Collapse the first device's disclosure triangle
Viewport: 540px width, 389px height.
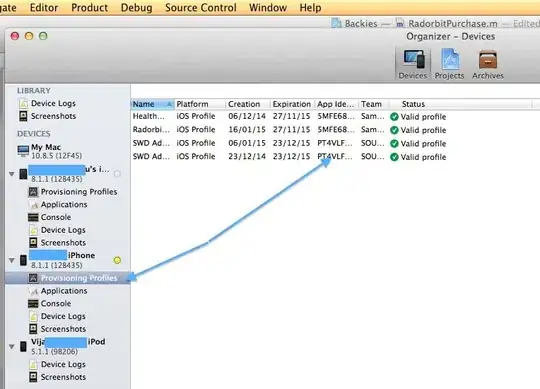(12, 174)
